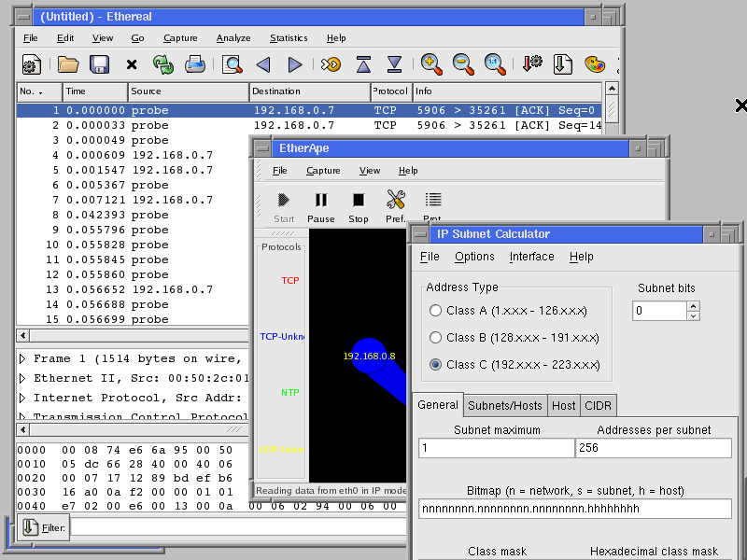Select Class B address type
The width and height of the screenshot is (747, 560).
point(435,337)
